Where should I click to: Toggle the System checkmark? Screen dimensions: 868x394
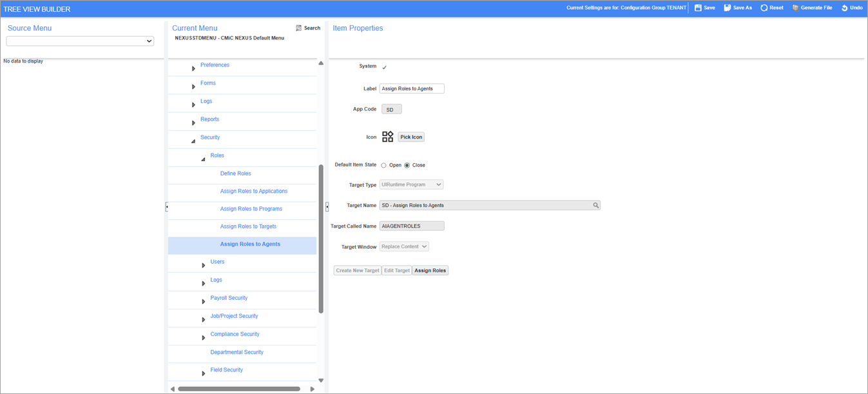[x=385, y=67]
